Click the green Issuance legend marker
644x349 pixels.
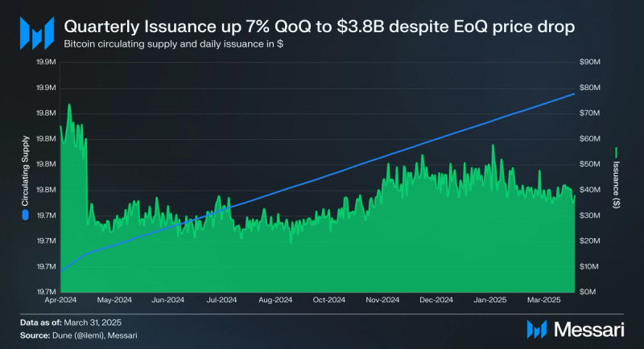pyautogui.click(x=616, y=153)
